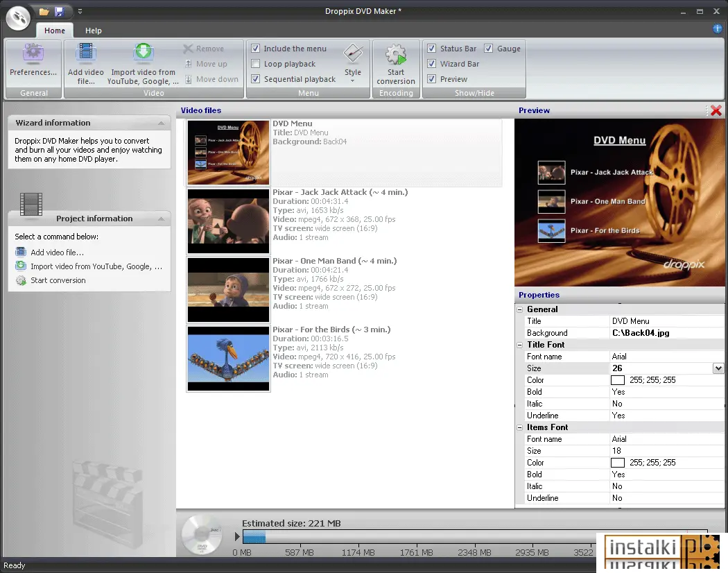Open the Droppix application orb menu
This screenshot has height=573, width=728.
coord(18,18)
